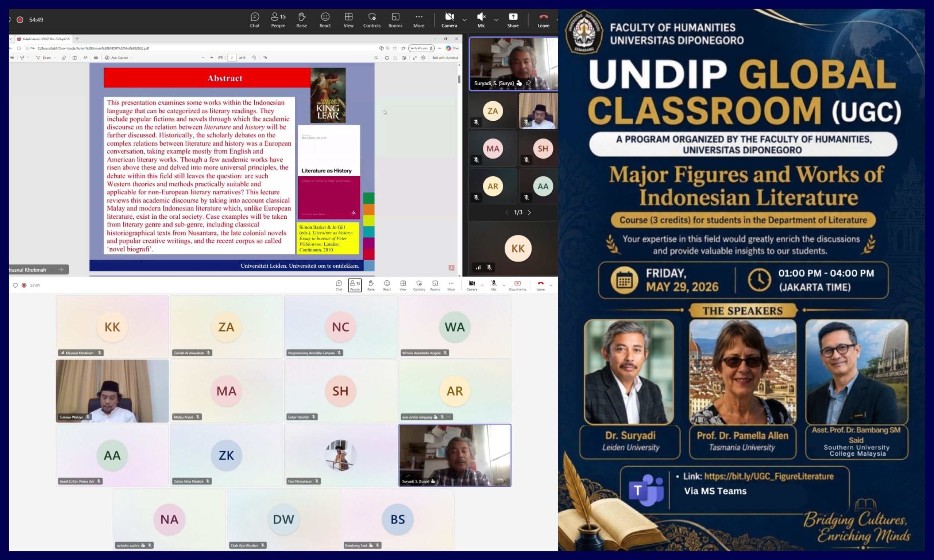Open View options in dark top Teams toolbar
The width and height of the screenshot is (934, 560).
pyautogui.click(x=348, y=20)
